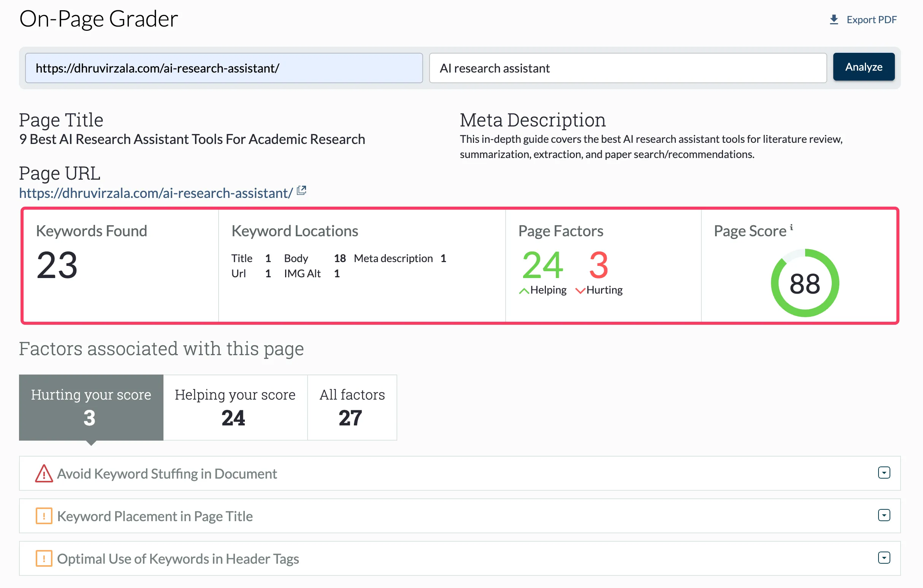
Task: Click the IMG Alt location label
Action: coord(303,273)
